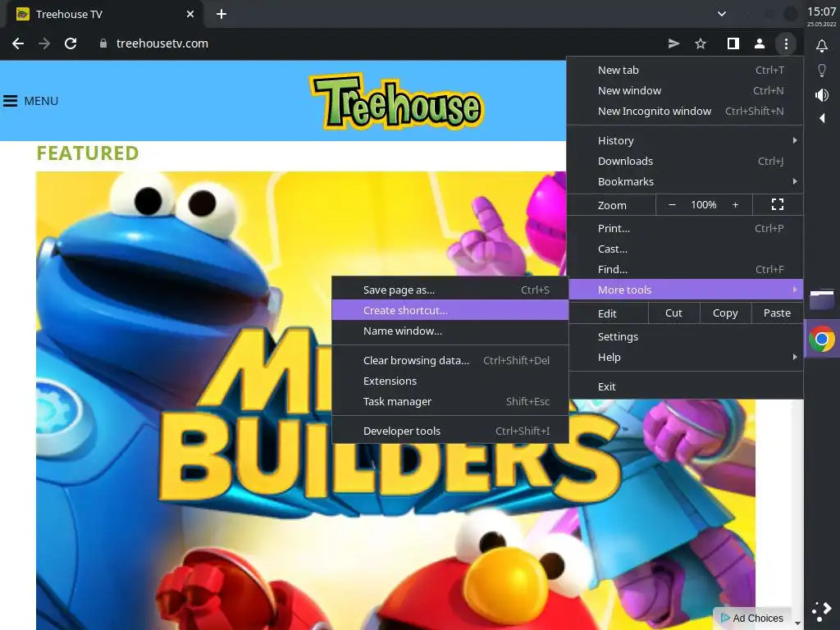The height and width of the screenshot is (630, 840).
Task: Select Find... in the menu
Action: 685,269
